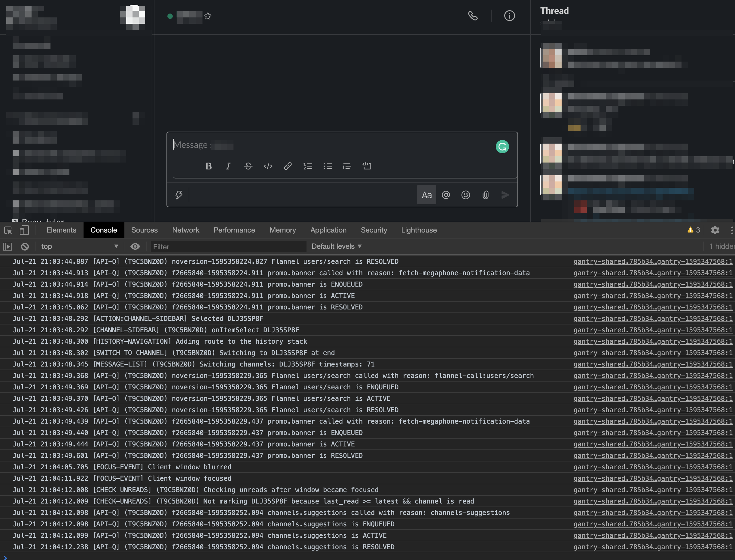Toggle the device emulation toolbar

coord(24,230)
